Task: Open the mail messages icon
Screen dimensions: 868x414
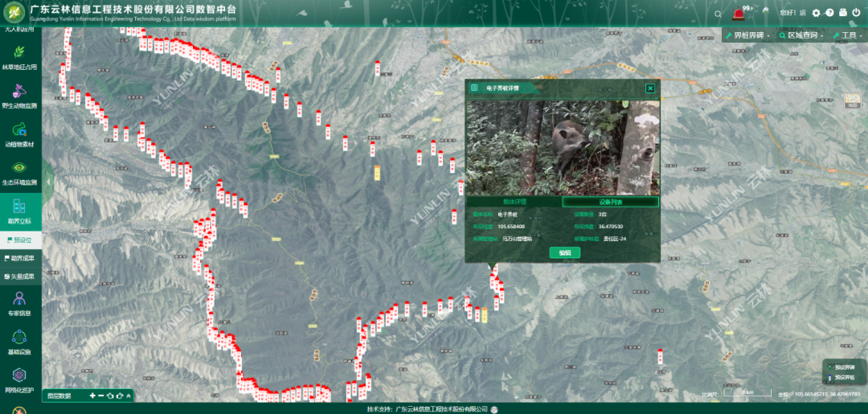Action: (843, 13)
